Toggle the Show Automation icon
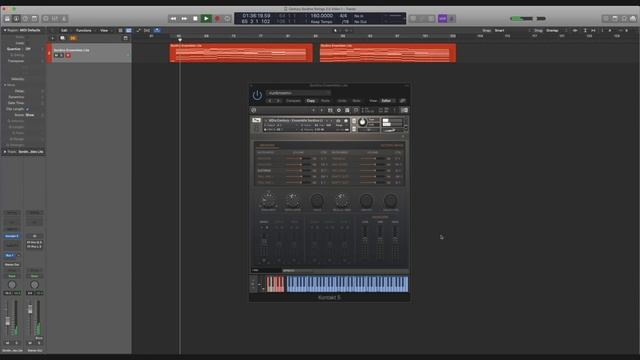Image resolution: width=640 pixels, height=360 pixels. click(x=139, y=30)
